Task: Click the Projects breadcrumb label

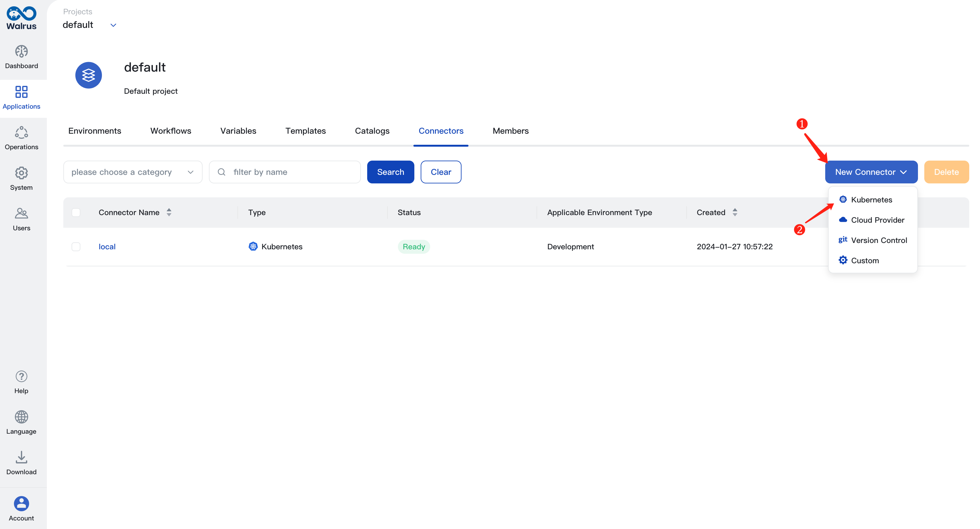Action: (78, 11)
